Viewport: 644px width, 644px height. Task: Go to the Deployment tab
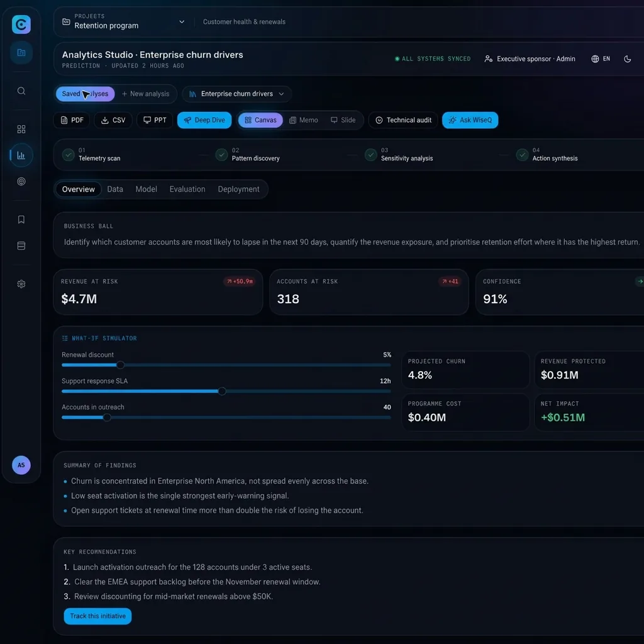pyautogui.click(x=238, y=189)
